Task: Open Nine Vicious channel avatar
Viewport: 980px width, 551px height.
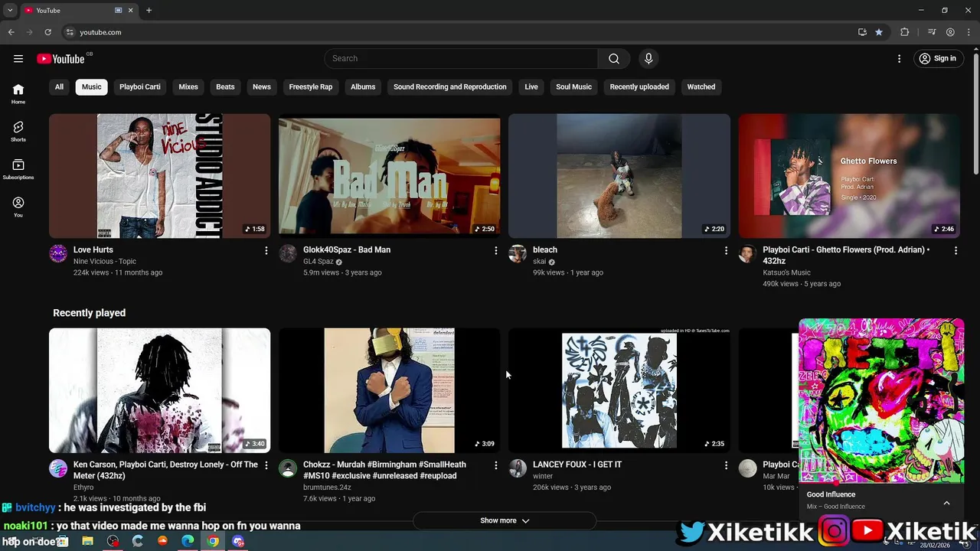Action: point(58,254)
